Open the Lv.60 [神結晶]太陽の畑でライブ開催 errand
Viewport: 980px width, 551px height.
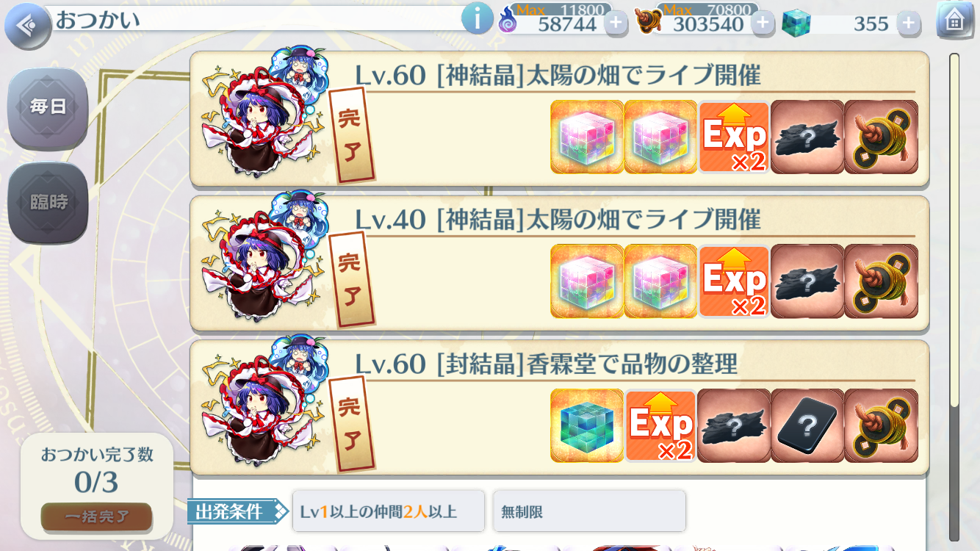(560, 118)
